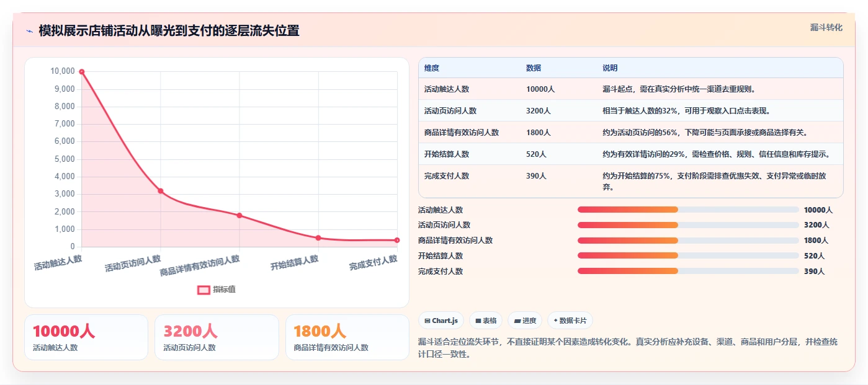The height and width of the screenshot is (385, 868).
Task: Click the description mentioning 活动页访问的56%
Action: (705, 133)
